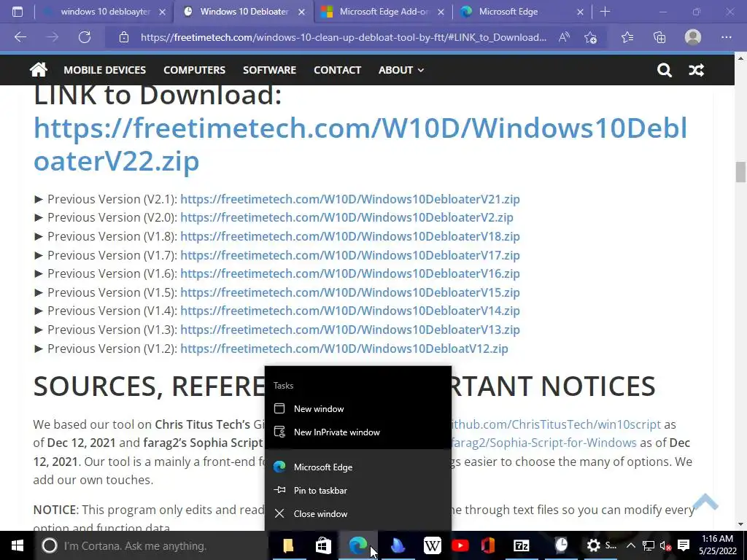
Task: Open the tab actions menu icon
Action: coord(18,12)
